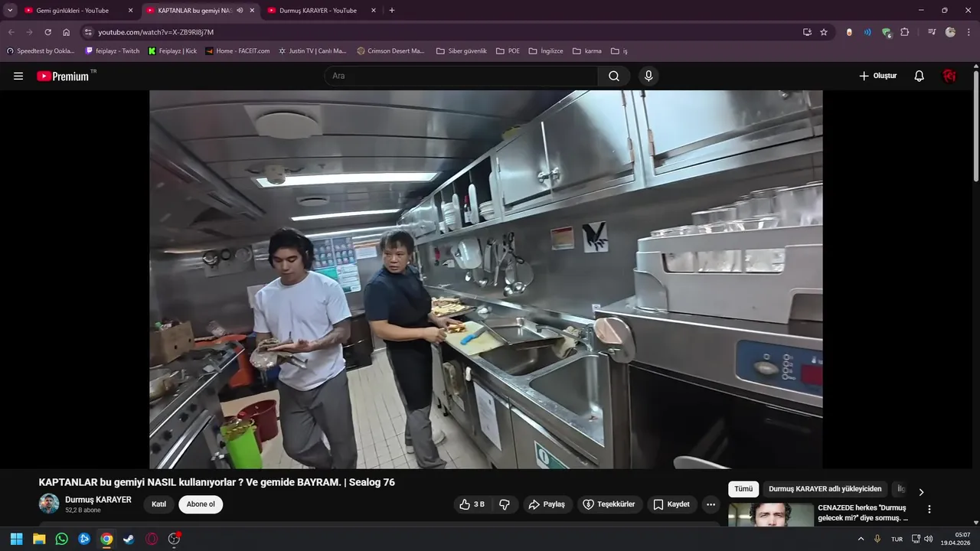The height and width of the screenshot is (551, 980).
Task: Switch to Gemi günlükleri YouTube tab
Action: tap(73, 11)
